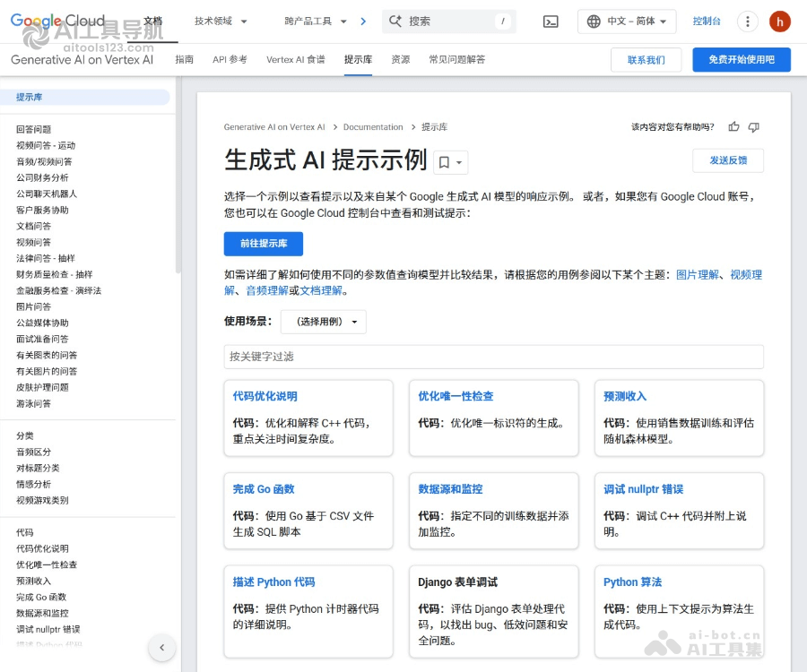Select 情感分析 in sidebar
The width and height of the screenshot is (807, 672).
33,485
